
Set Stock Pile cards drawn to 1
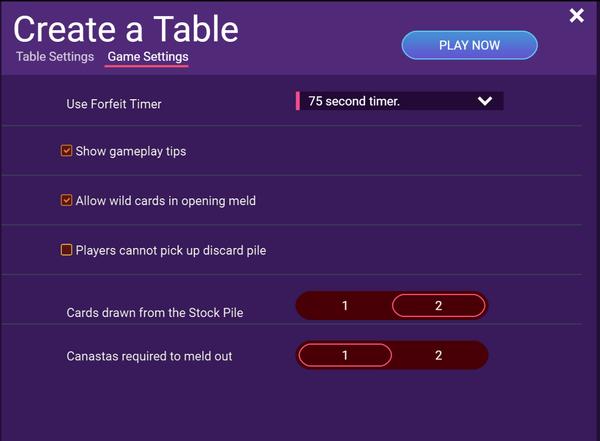pos(344,306)
